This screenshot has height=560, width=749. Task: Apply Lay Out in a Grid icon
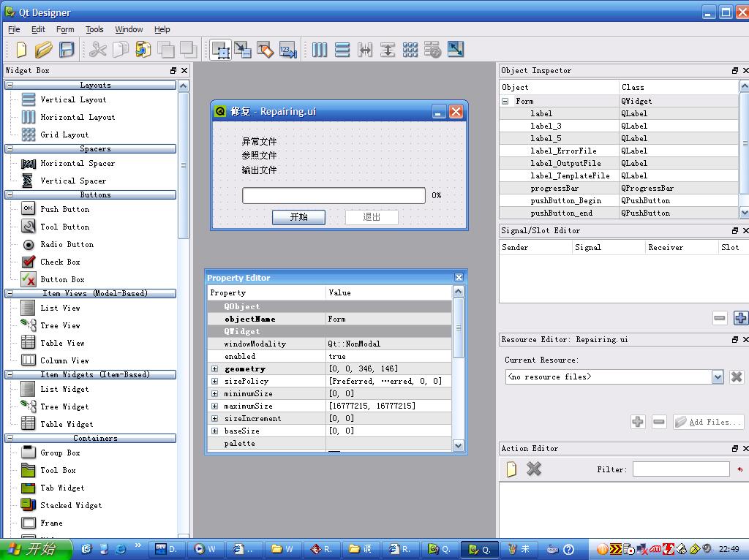point(410,50)
